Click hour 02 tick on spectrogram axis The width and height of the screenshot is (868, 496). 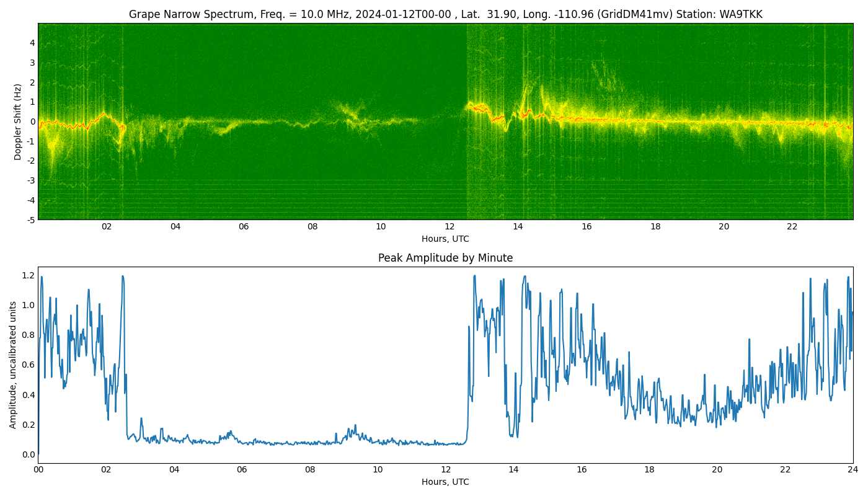107,226
